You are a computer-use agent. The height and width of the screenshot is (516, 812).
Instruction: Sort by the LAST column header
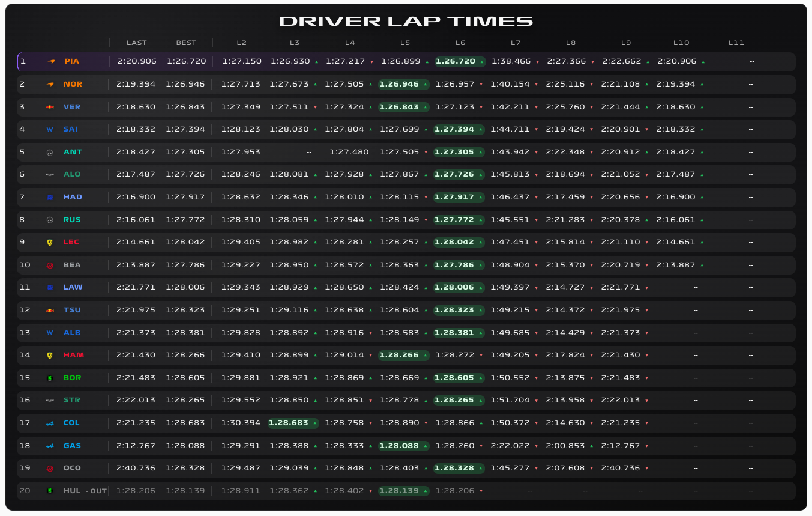coord(136,43)
